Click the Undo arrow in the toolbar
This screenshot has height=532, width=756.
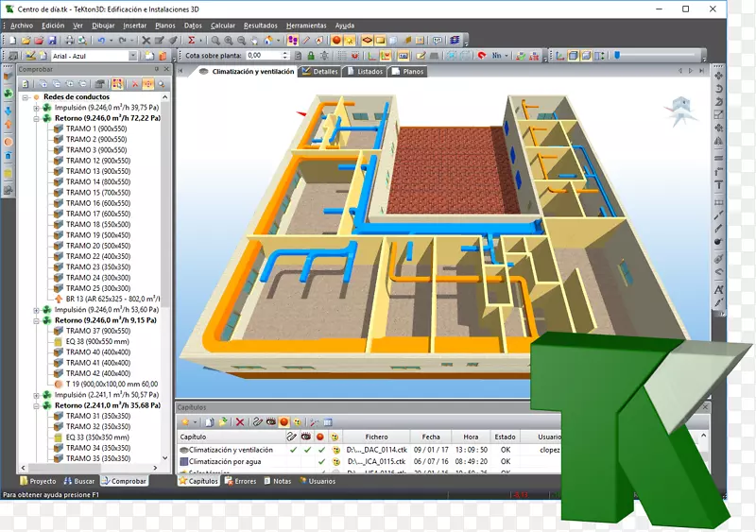pos(100,41)
